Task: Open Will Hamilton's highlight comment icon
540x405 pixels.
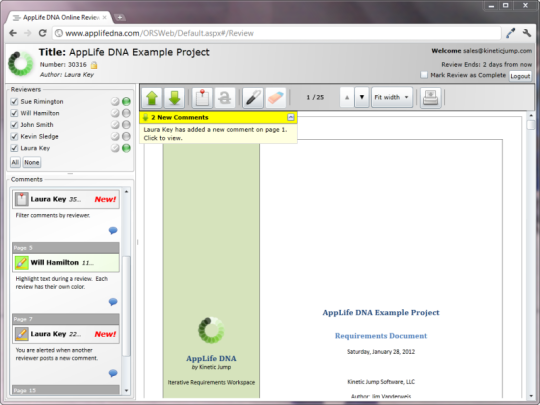Action: (21, 263)
